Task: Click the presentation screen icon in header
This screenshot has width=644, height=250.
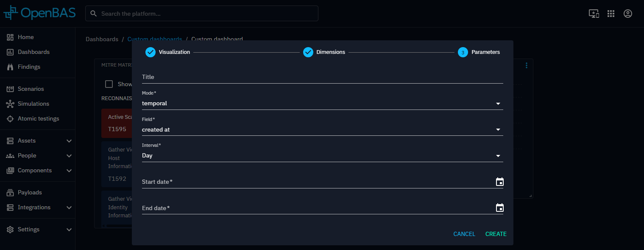Action: tap(594, 14)
